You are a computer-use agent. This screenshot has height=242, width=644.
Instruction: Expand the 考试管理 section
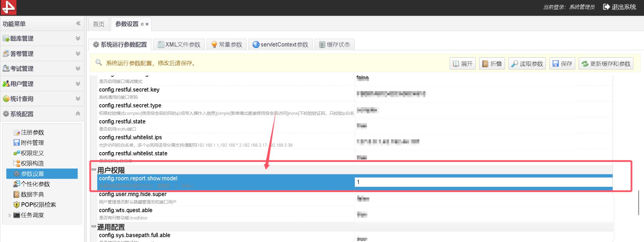(x=78, y=69)
